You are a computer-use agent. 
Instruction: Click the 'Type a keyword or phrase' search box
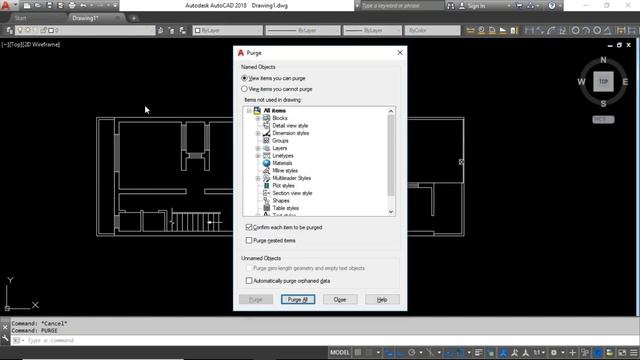pos(402,6)
